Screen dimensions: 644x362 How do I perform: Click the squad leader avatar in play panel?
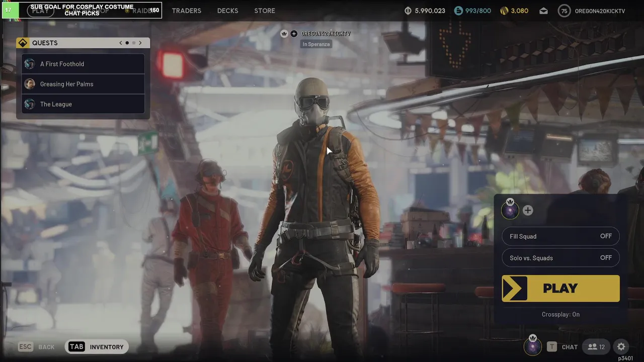click(510, 210)
